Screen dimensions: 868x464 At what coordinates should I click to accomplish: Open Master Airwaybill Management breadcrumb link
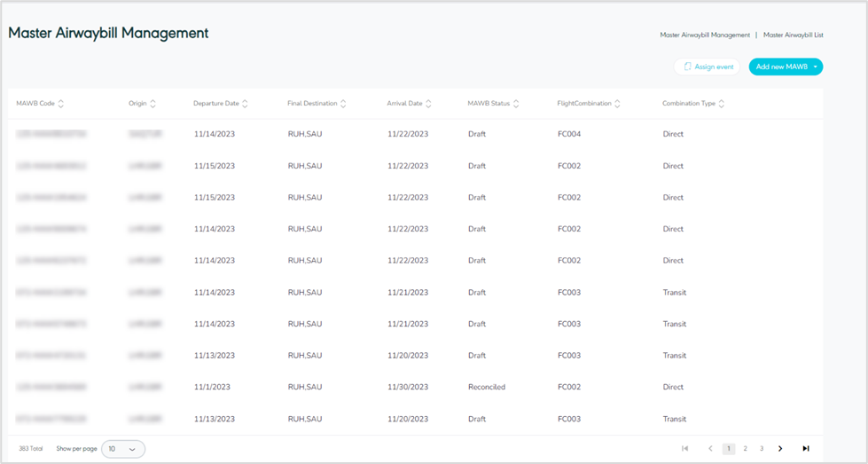[704, 35]
